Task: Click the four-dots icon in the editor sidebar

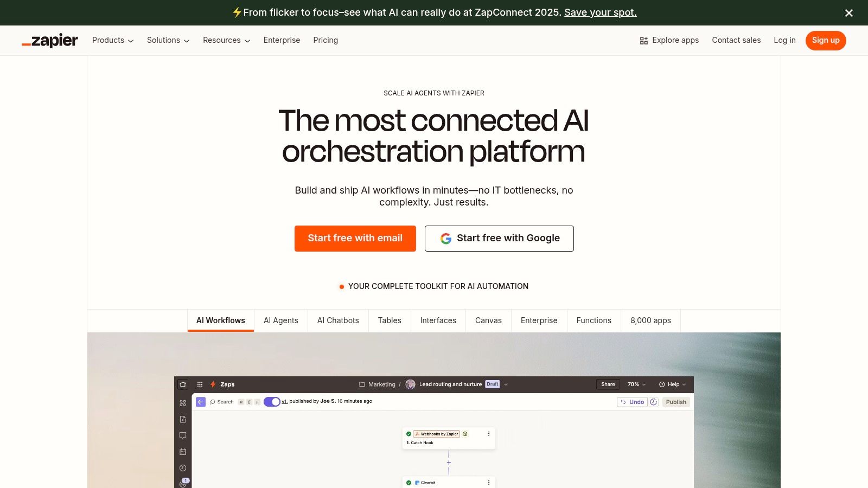Action: click(183, 403)
